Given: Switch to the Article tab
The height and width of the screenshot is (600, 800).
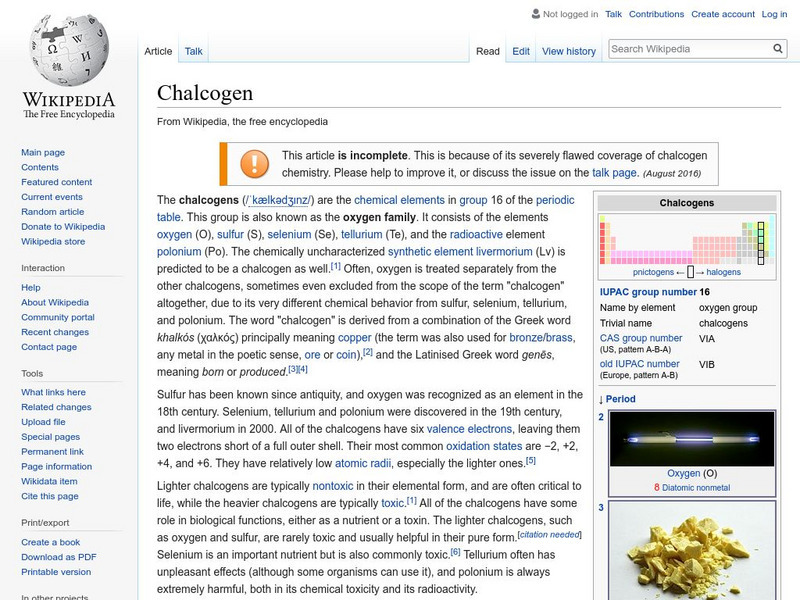Looking at the screenshot, I should point(158,51).
